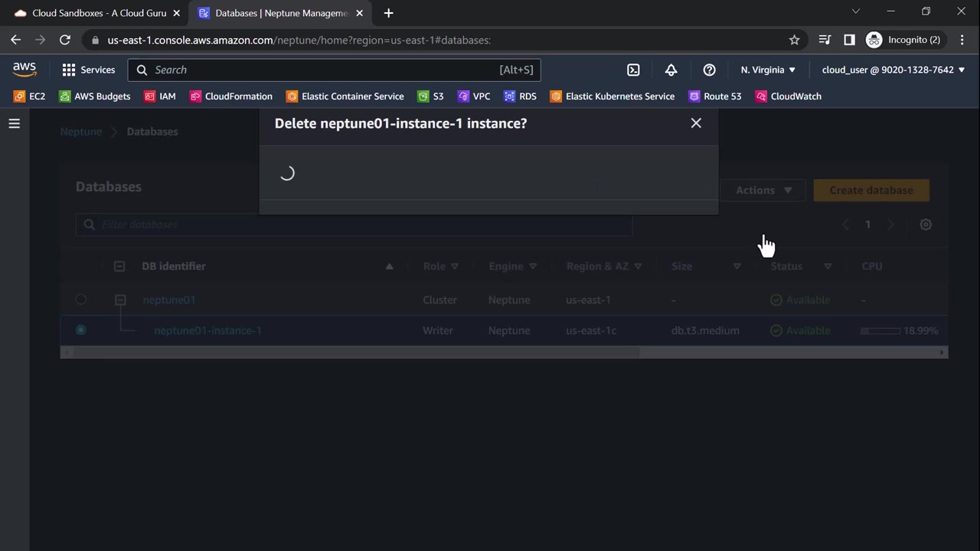Open the N. Virginia region selector
The width and height of the screenshot is (980, 551).
768,70
